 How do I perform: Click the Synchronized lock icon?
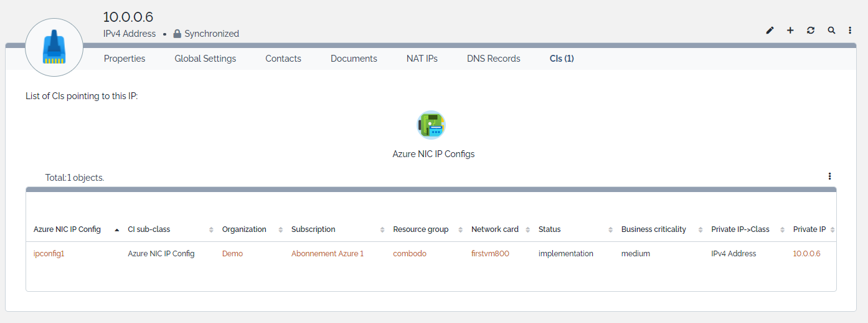click(x=177, y=34)
